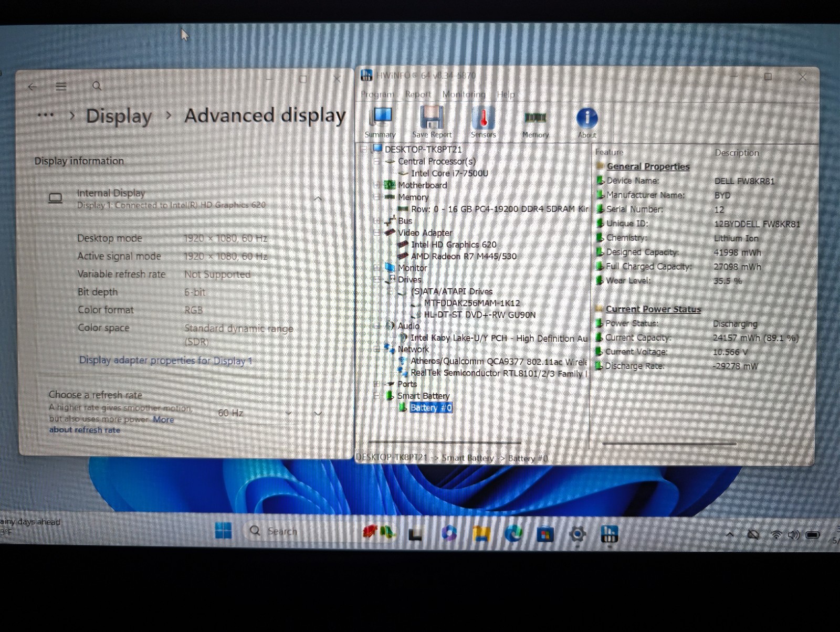The height and width of the screenshot is (632, 840).
Task: Select the Smart Battery node
Action: 423,396
